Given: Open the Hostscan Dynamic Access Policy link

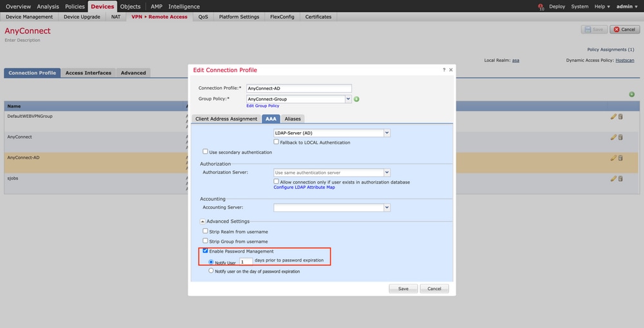Looking at the screenshot, I should coord(625,61).
